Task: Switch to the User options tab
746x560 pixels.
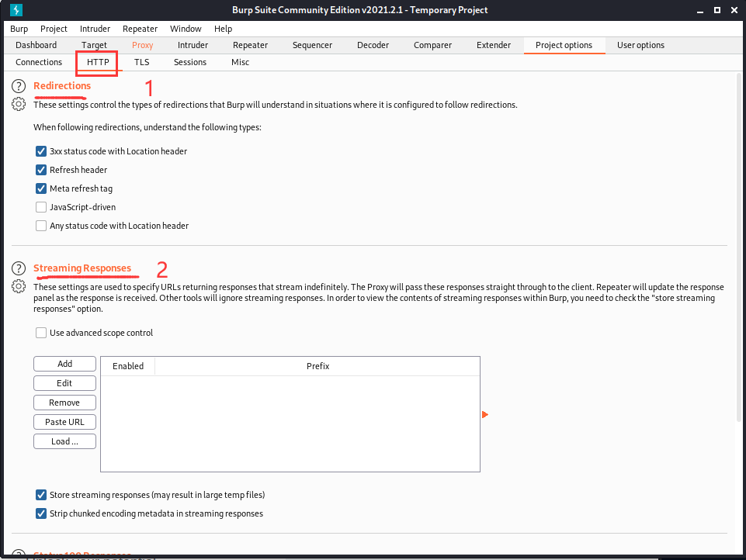Action: 640,45
